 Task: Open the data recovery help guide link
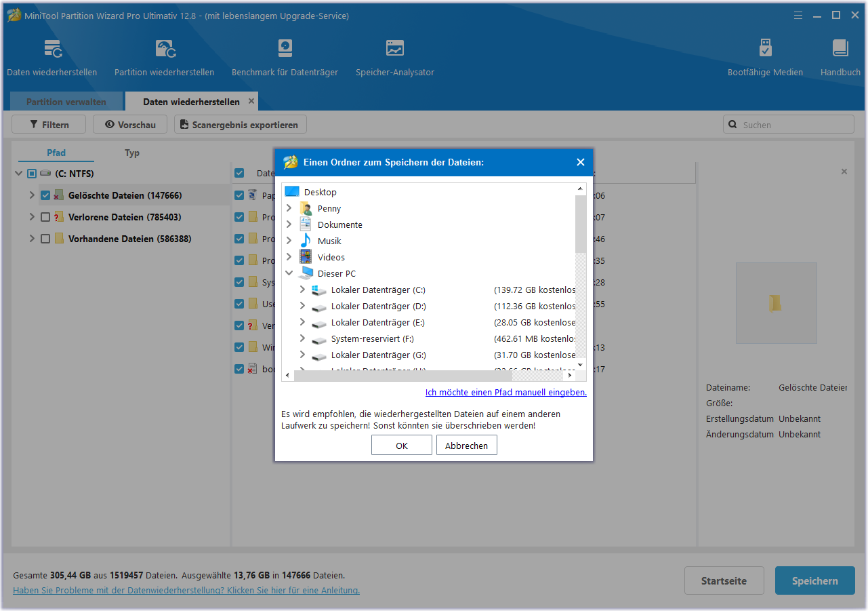coord(186,590)
